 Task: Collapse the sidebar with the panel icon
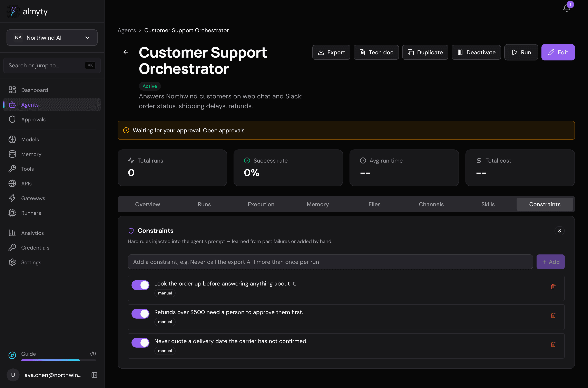(x=94, y=375)
